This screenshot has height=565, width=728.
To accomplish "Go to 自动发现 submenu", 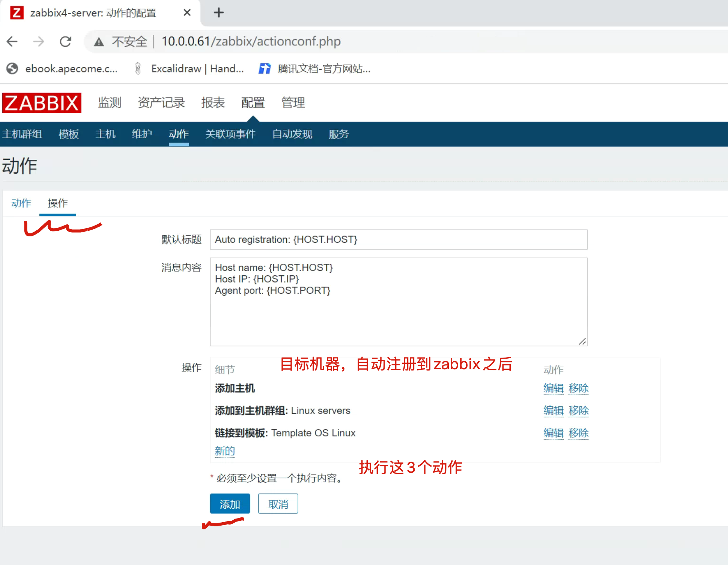I will (x=292, y=134).
